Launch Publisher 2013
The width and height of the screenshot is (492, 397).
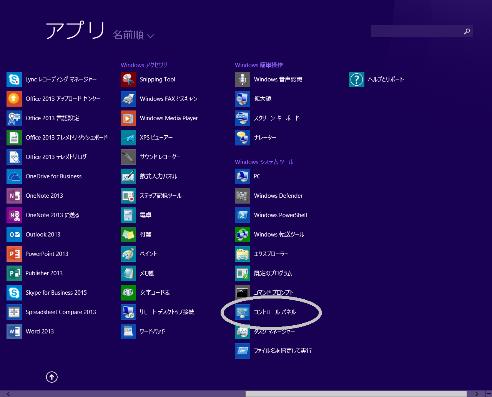(35, 273)
